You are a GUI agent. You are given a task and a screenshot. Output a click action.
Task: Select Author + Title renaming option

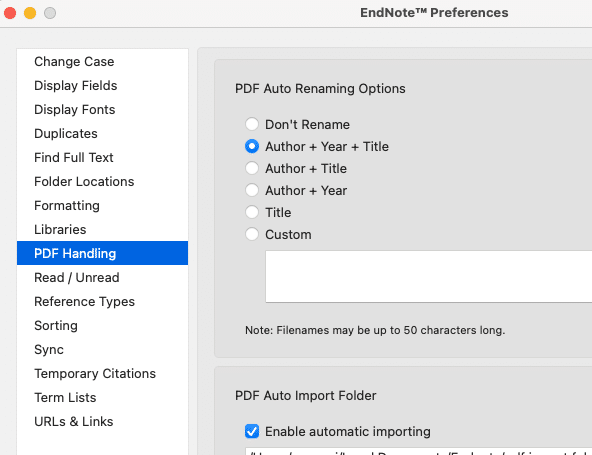252,168
